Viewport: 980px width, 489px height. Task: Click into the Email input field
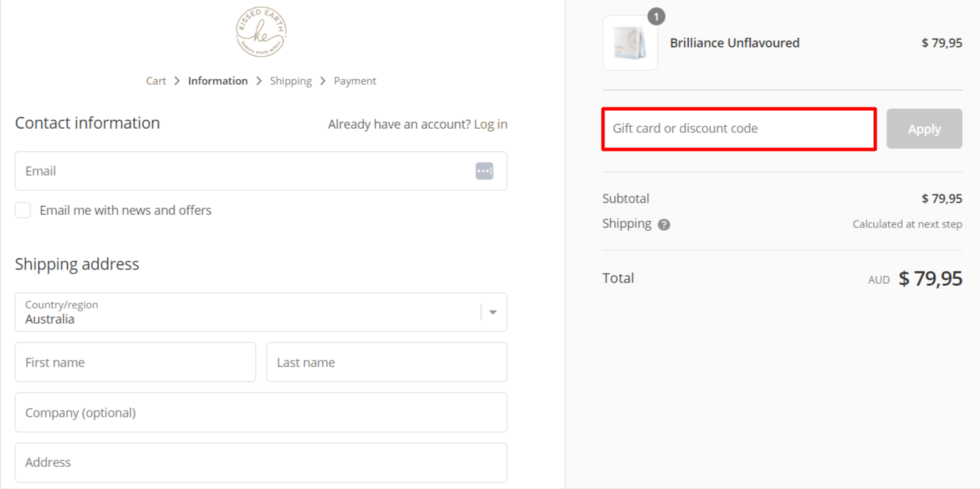tap(241, 171)
